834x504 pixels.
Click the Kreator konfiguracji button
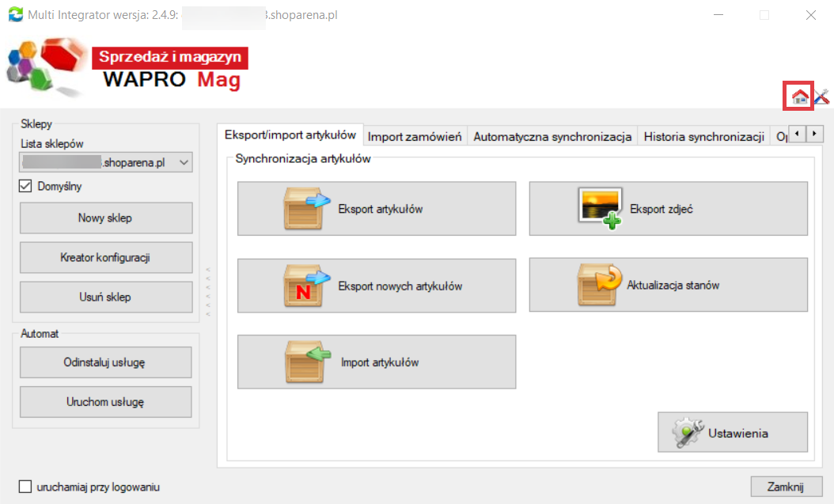105,258
